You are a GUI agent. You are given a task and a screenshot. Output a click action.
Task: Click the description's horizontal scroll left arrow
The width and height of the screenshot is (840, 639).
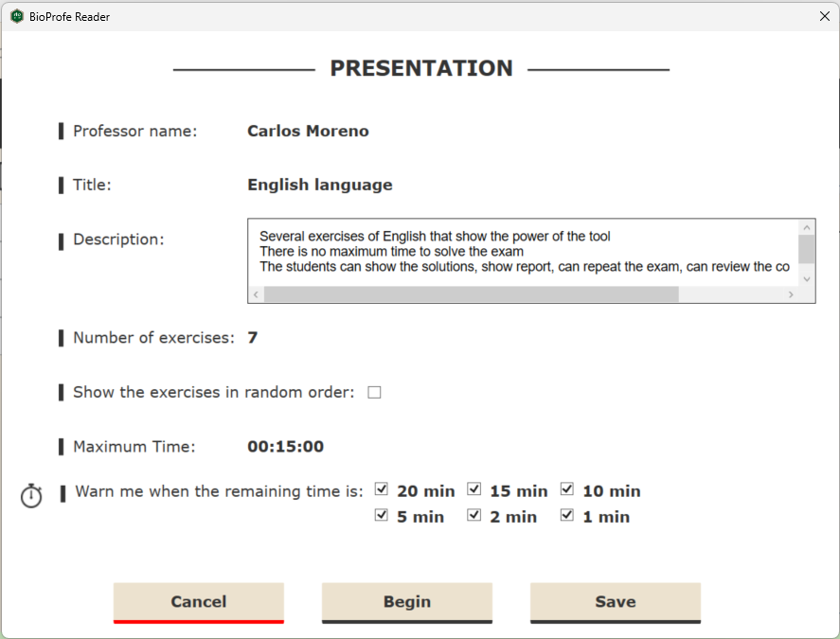click(x=256, y=295)
